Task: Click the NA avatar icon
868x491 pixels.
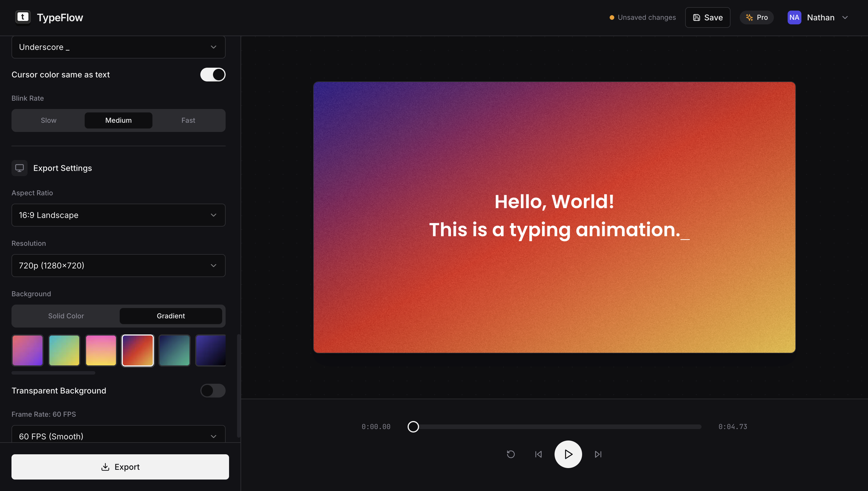Action: (794, 17)
